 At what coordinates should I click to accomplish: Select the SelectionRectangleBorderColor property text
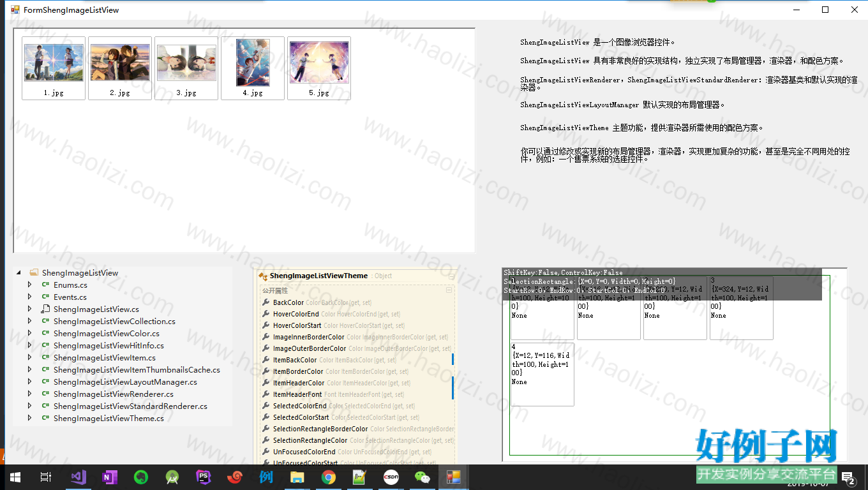tap(320, 429)
